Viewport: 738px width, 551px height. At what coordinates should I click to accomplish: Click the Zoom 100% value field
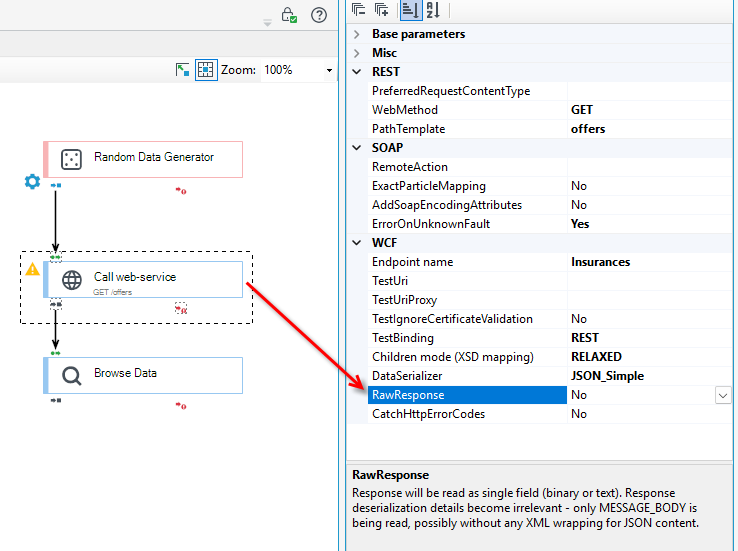pyautogui.click(x=293, y=70)
